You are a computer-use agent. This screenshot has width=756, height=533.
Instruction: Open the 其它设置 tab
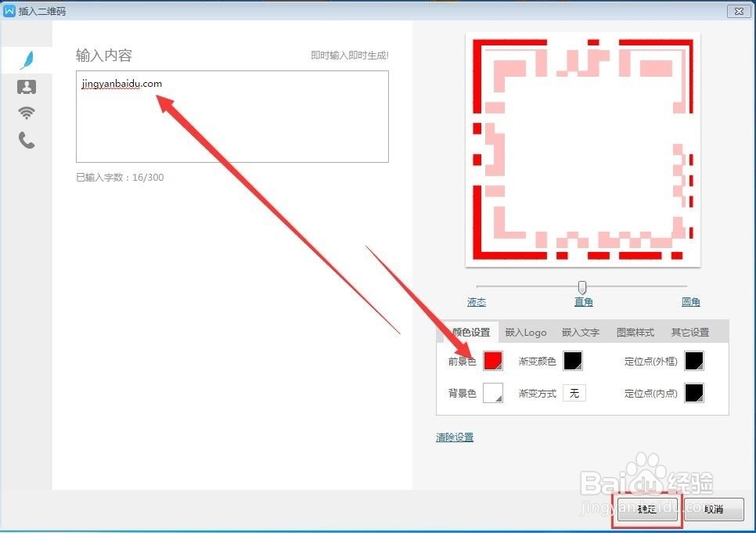coord(690,332)
